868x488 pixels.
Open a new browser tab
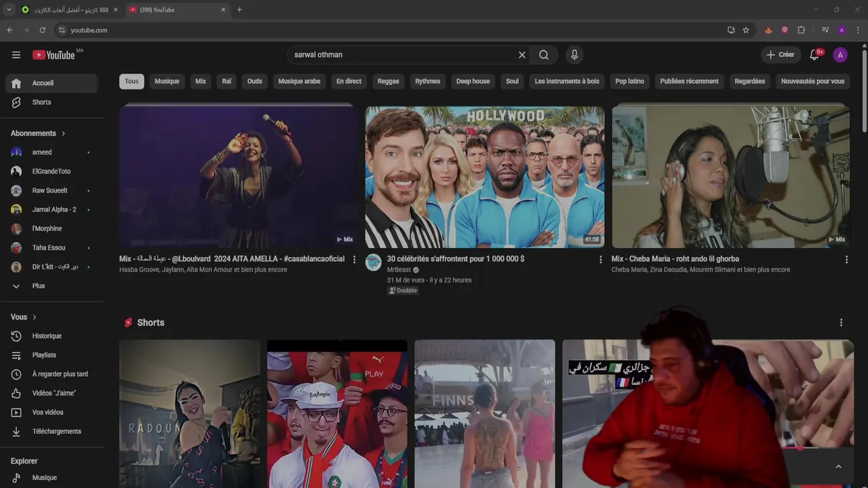239,9
